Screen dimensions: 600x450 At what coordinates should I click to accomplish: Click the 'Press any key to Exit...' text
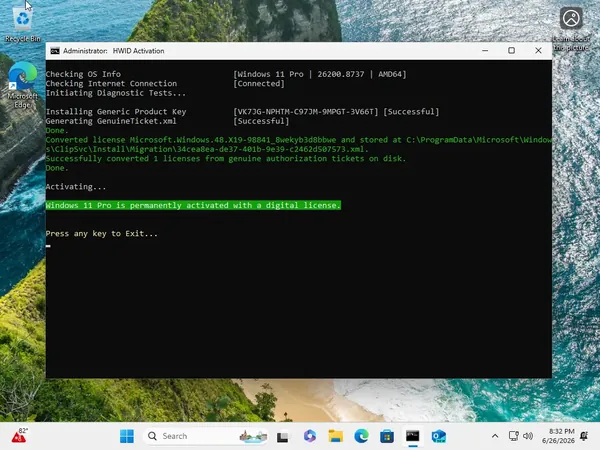(101, 234)
